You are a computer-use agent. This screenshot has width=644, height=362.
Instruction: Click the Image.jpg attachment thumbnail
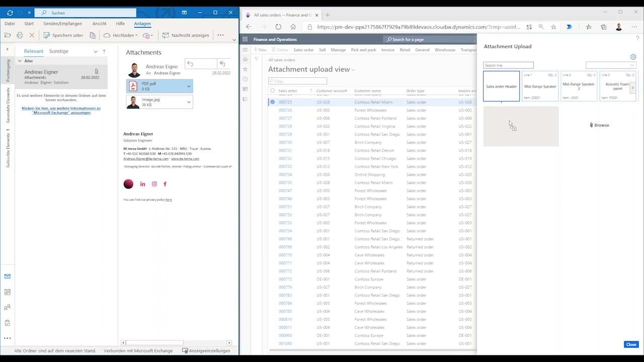tap(133, 102)
